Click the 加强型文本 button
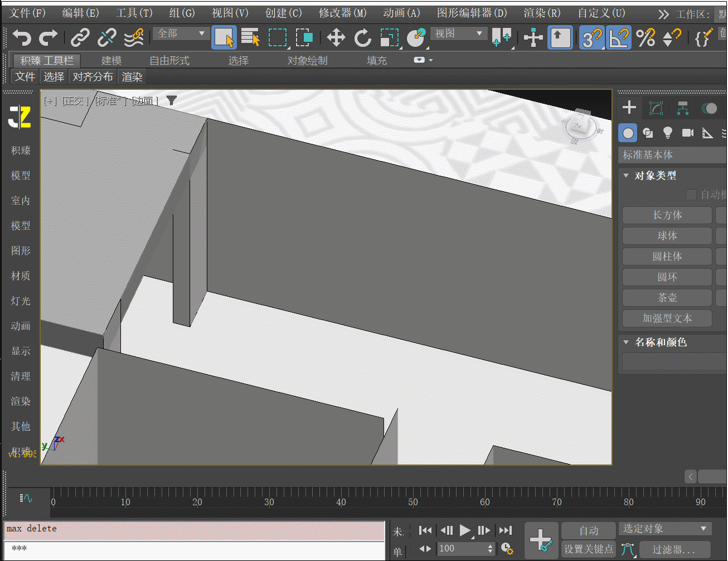This screenshot has width=728, height=561. pyautogui.click(x=667, y=318)
